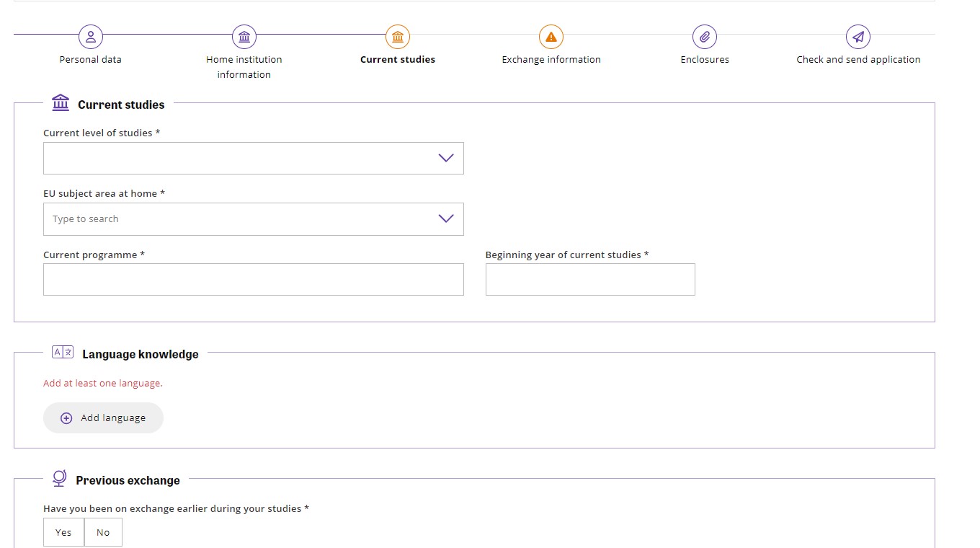Switch to Home institution information label
The height and width of the screenshot is (548, 980).
pyautogui.click(x=244, y=66)
